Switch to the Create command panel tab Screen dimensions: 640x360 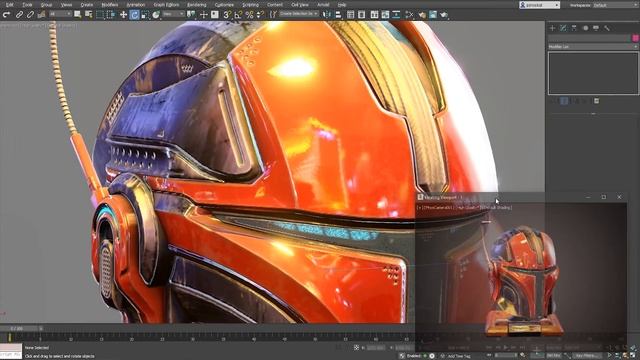point(552,28)
